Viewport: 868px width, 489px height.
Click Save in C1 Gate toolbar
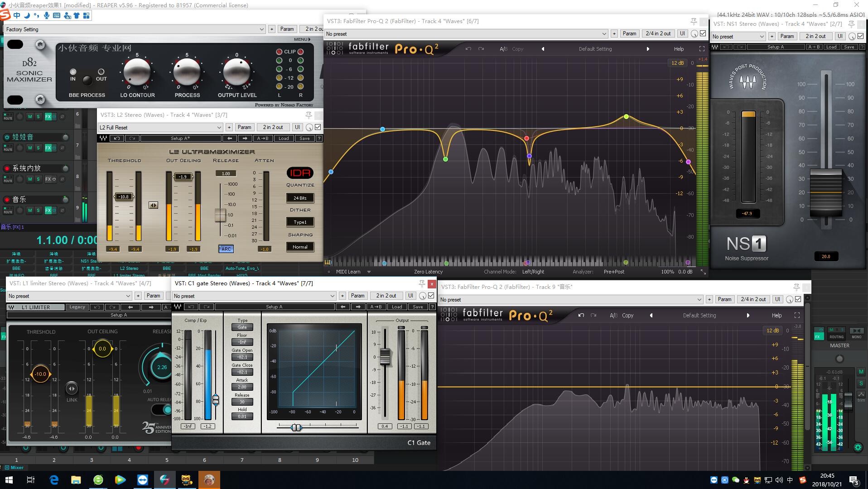[x=418, y=307]
